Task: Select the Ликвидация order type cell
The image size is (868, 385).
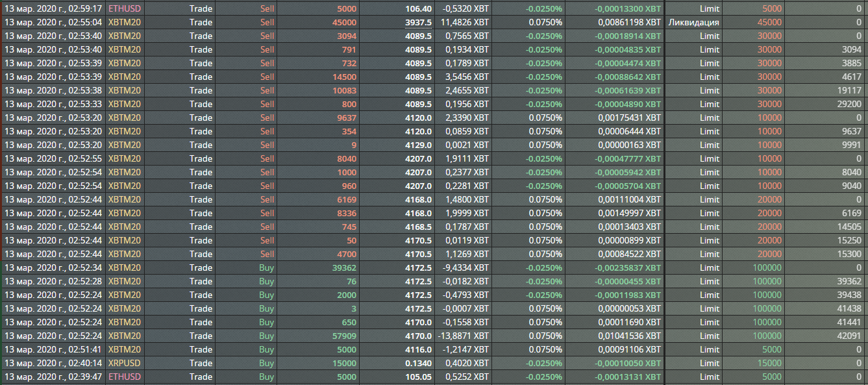Action: 693,23
